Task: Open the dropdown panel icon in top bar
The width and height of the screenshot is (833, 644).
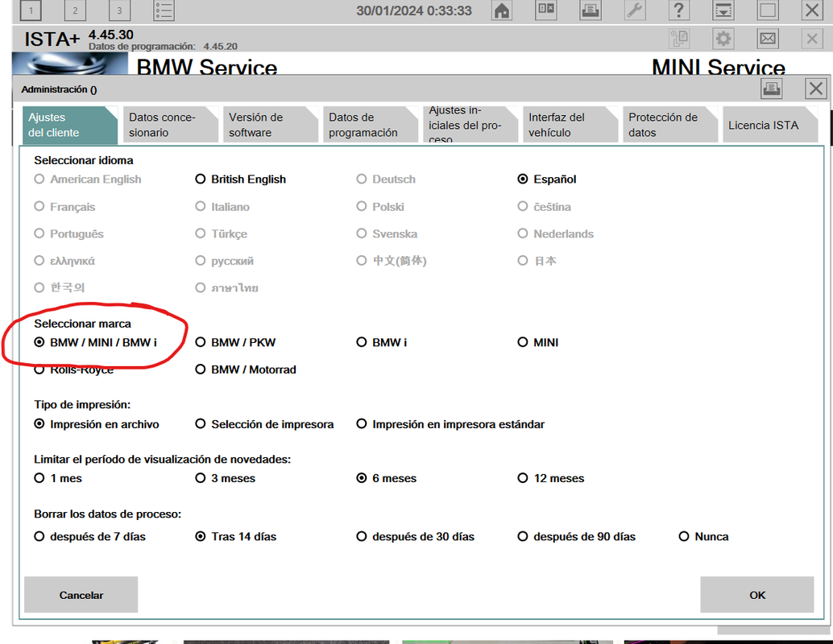Action: [723, 10]
